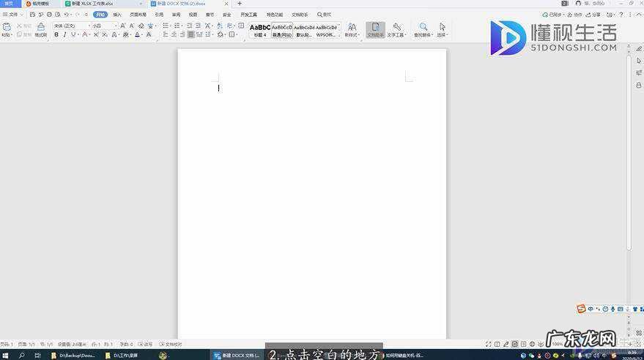
Task: Click the New Style icon
Action: [352, 29]
